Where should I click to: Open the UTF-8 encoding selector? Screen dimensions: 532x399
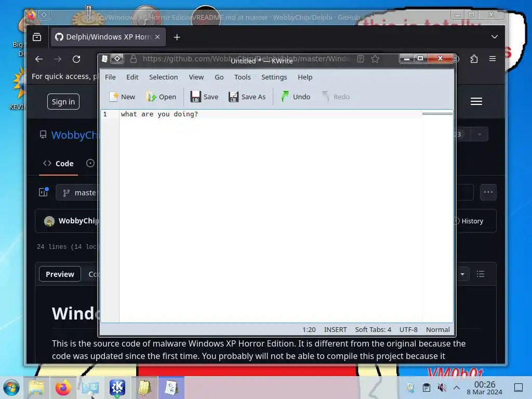point(408,329)
